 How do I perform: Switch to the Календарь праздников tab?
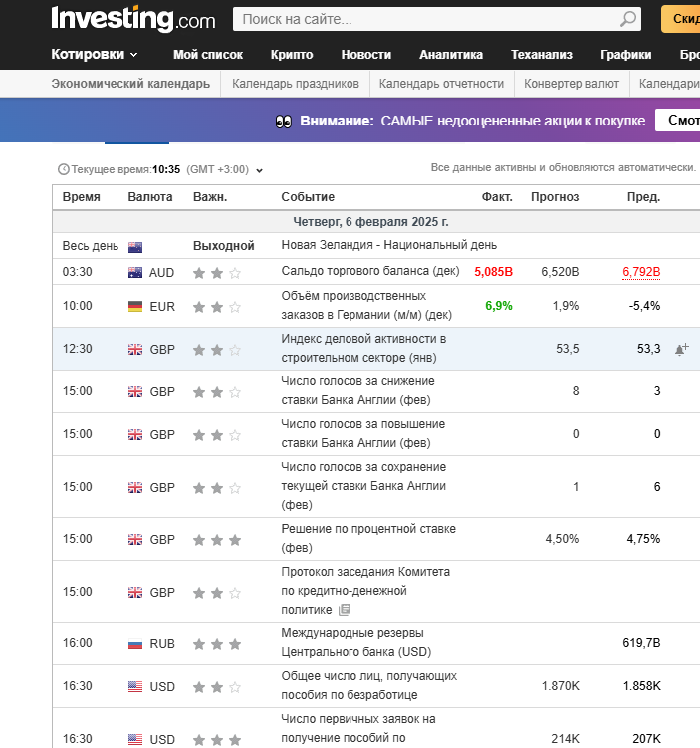295,84
